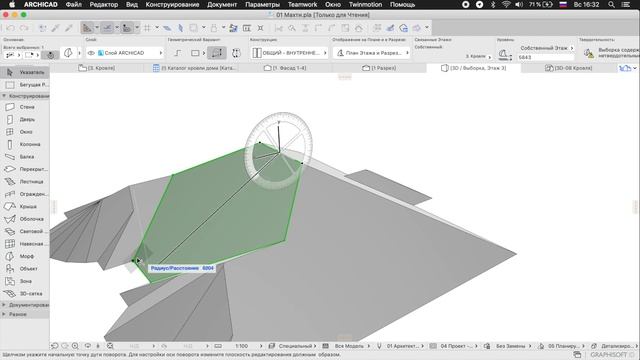Toggle the snap guides button in toolbar
The height and width of the screenshot is (360, 640).
107,28
